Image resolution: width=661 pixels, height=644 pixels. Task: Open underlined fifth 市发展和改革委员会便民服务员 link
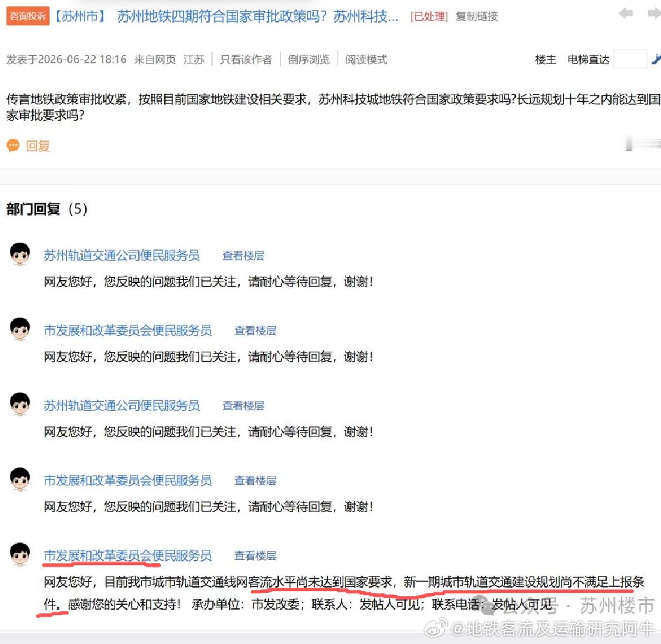tap(128, 556)
